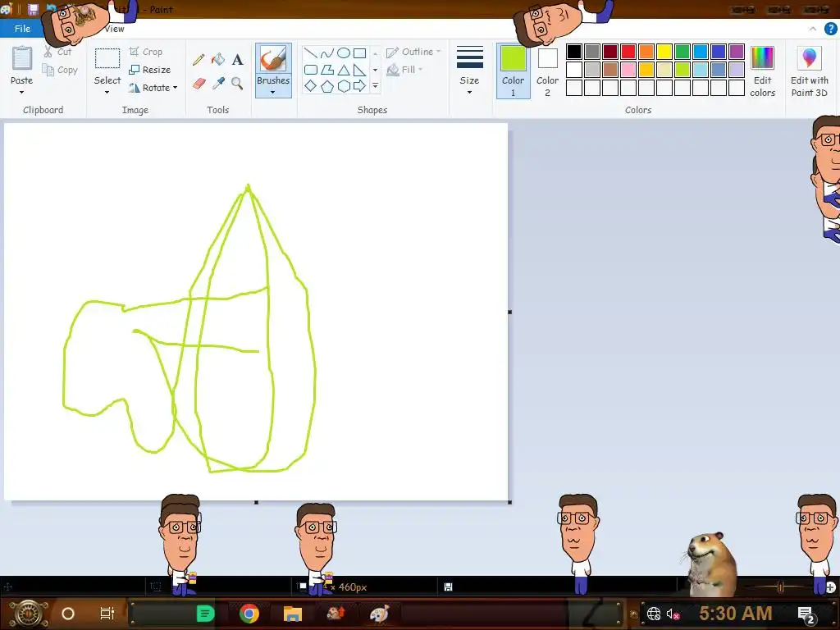
Task: Collapse the ribbon with the chevron
Action: click(813, 29)
